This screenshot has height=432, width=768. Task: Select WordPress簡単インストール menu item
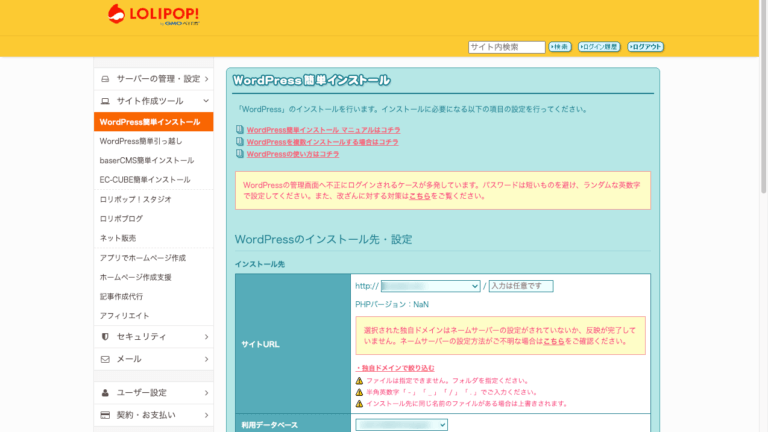[x=153, y=122]
